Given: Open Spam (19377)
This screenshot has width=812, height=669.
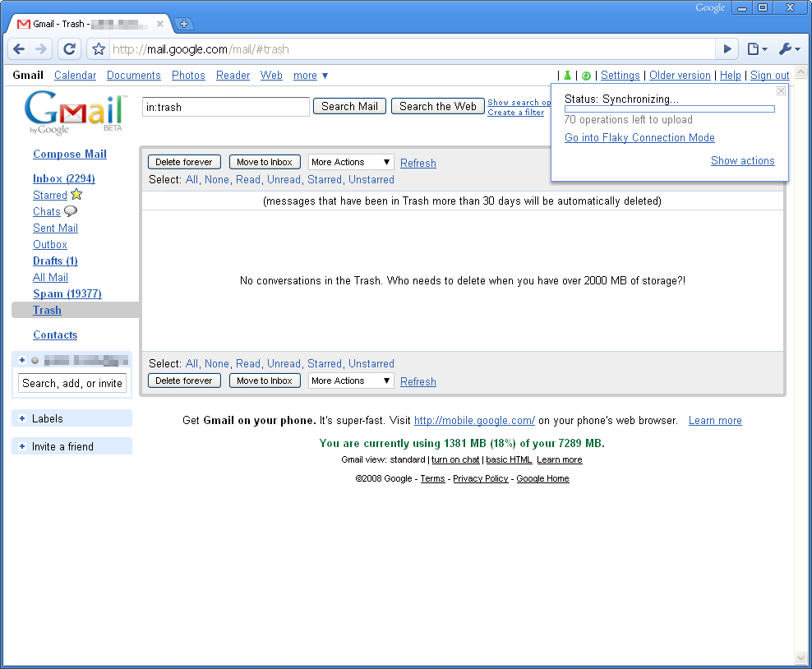Looking at the screenshot, I should [x=67, y=293].
